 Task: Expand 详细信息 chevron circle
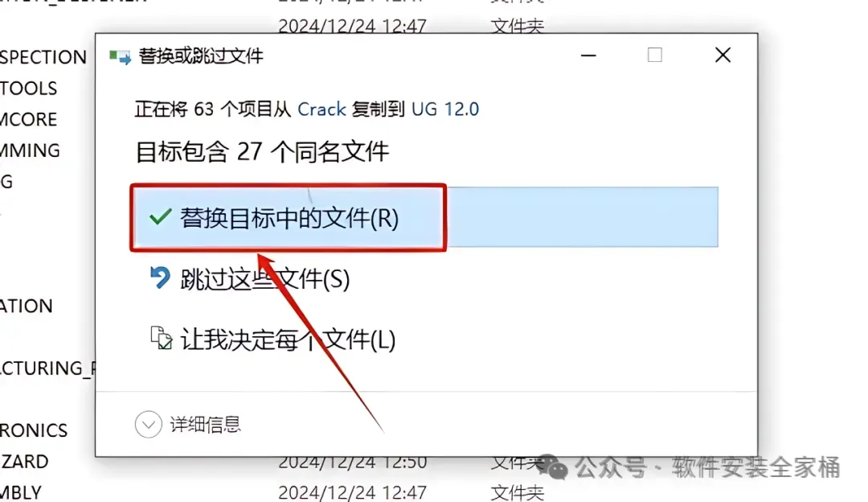(149, 425)
